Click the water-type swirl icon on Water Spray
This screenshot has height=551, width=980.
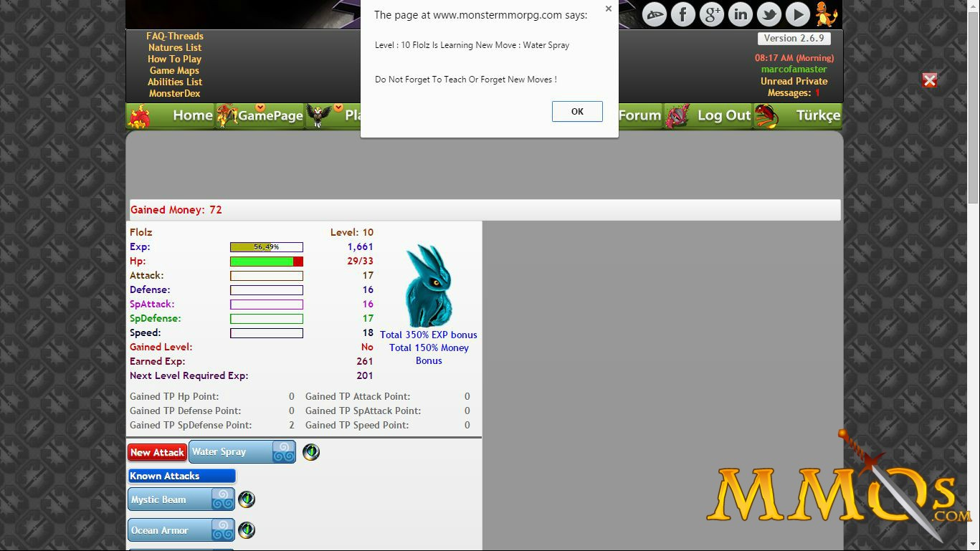pos(283,452)
